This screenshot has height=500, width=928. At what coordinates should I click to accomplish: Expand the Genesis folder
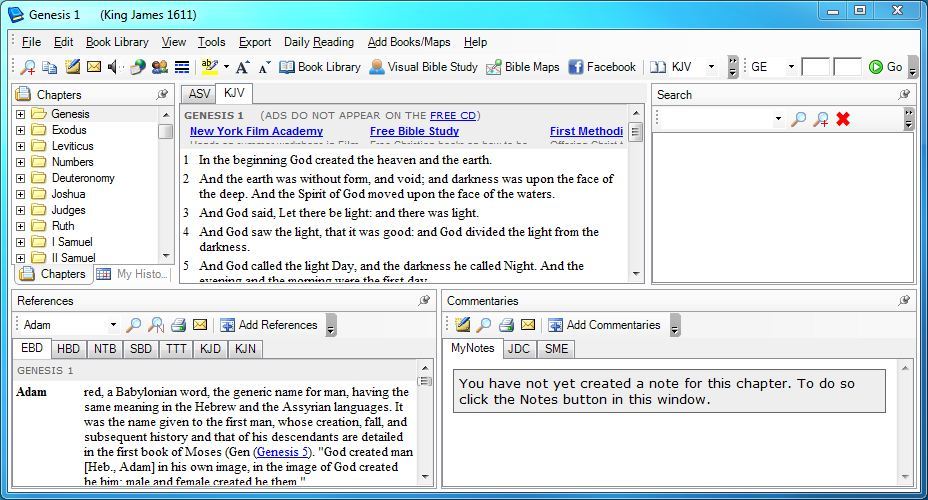(20, 114)
